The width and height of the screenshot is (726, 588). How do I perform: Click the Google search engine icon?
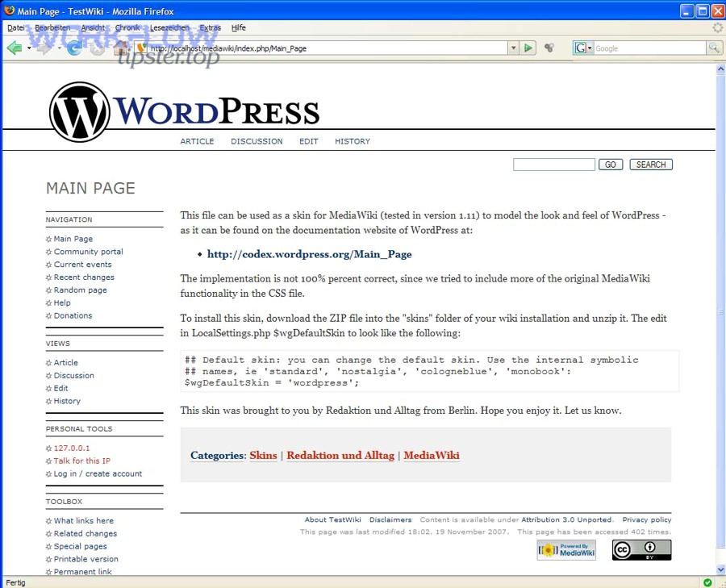tap(580, 48)
